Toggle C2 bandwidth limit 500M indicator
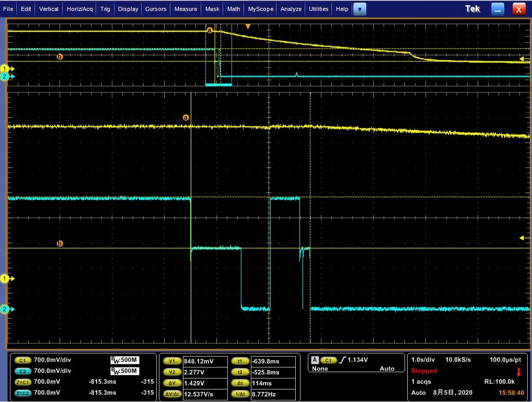 (124, 371)
